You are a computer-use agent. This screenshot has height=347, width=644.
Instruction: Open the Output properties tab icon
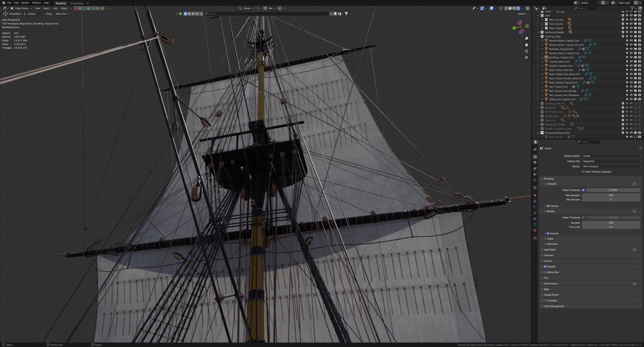point(535,163)
